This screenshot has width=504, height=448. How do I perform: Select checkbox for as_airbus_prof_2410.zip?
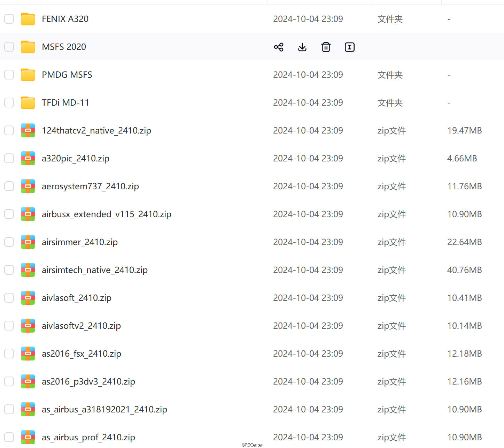(9, 437)
